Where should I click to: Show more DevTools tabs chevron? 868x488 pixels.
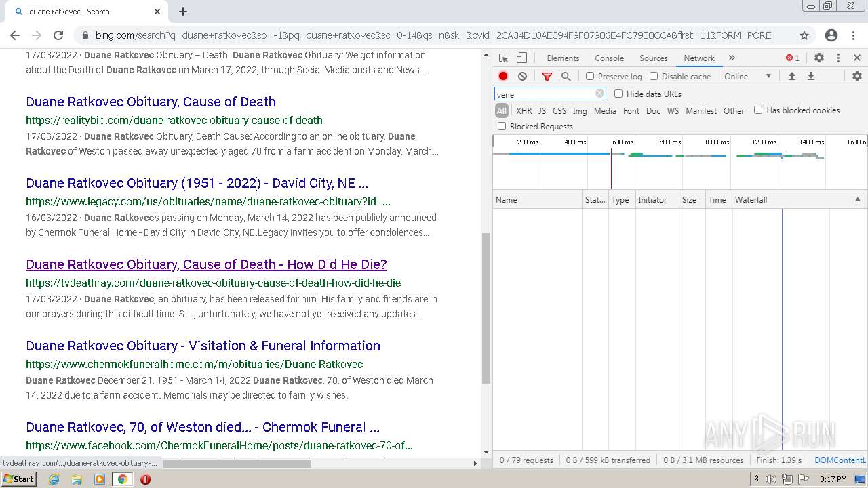tap(732, 58)
